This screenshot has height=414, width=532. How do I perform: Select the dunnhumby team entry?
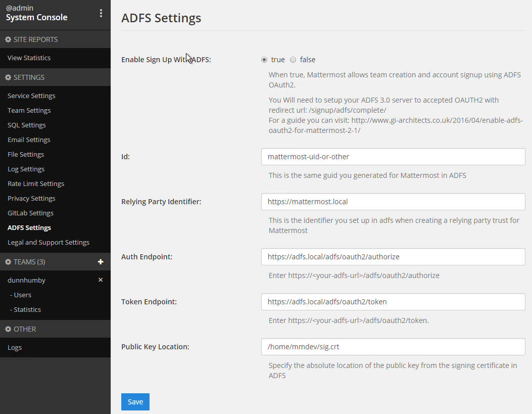(26, 281)
